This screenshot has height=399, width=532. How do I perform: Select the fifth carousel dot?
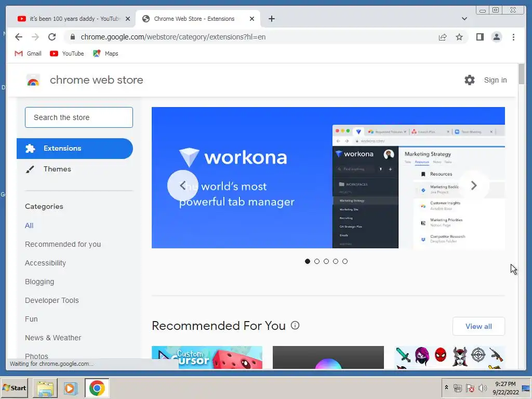click(345, 261)
